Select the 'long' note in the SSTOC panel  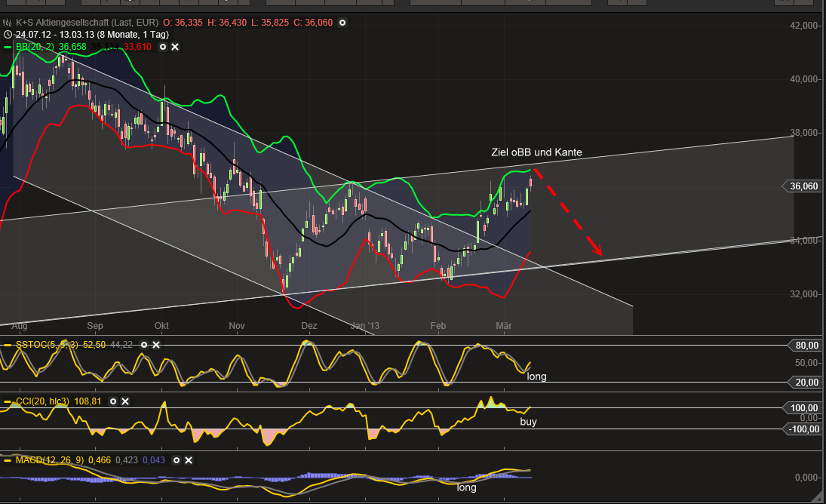pyautogui.click(x=537, y=376)
